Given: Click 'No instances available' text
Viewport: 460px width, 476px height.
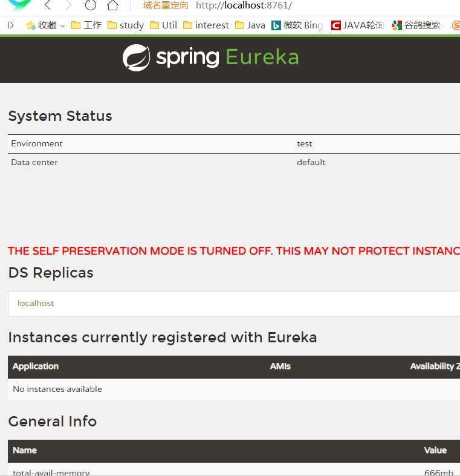Looking at the screenshot, I should click(x=57, y=389).
